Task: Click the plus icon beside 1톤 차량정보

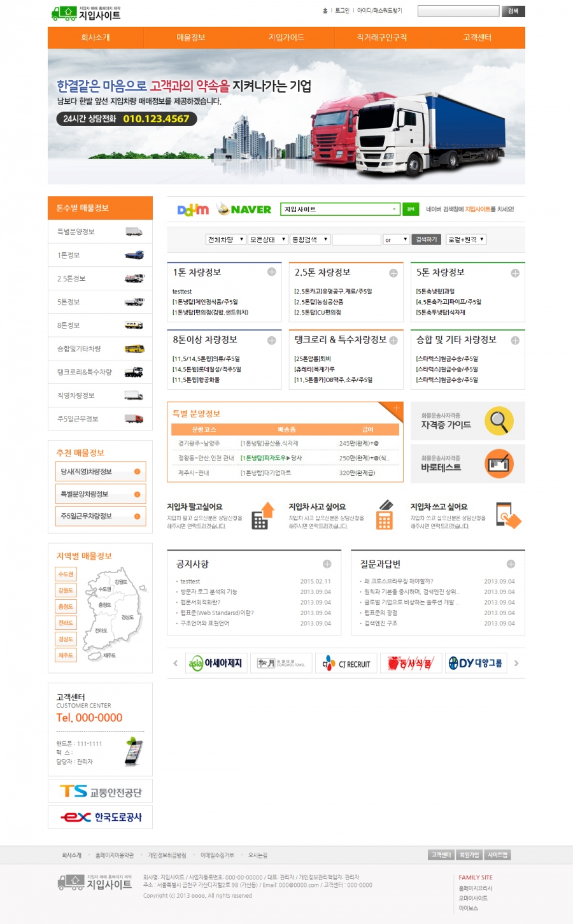Action: (271, 273)
